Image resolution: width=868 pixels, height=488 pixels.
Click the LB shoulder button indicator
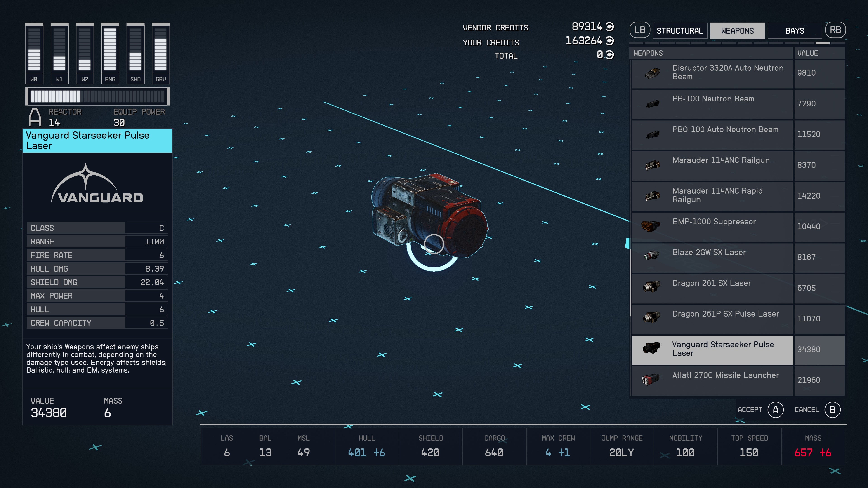[x=640, y=30]
